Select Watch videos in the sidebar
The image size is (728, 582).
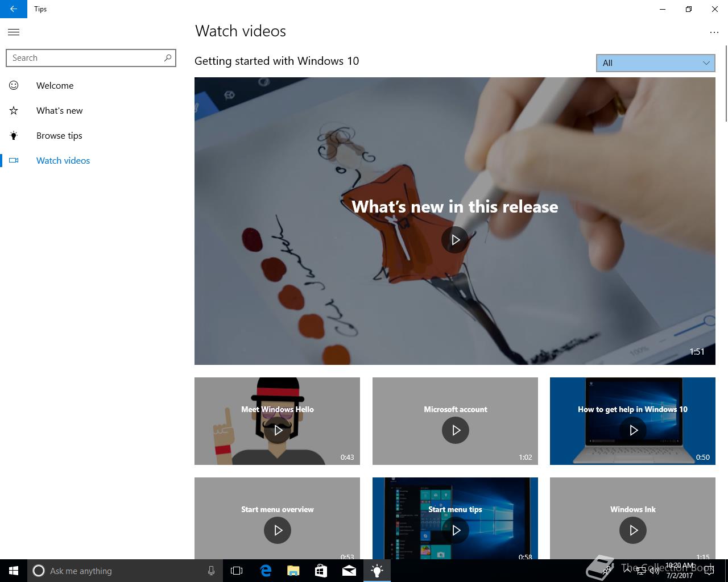click(x=91, y=160)
